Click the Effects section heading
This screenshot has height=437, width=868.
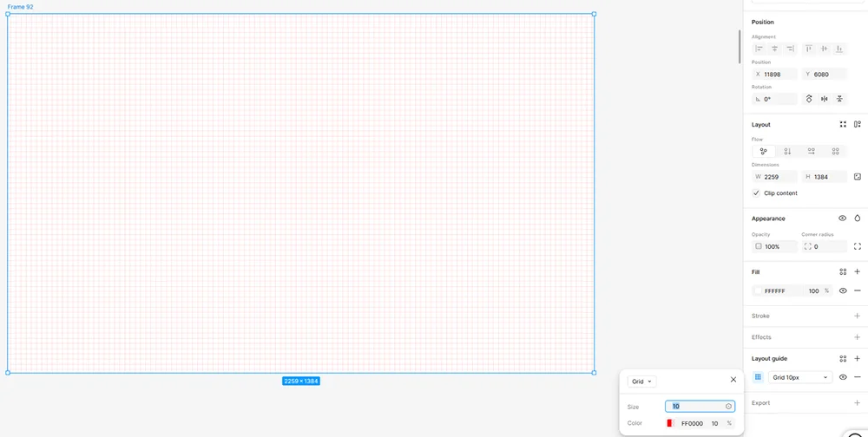click(x=761, y=337)
